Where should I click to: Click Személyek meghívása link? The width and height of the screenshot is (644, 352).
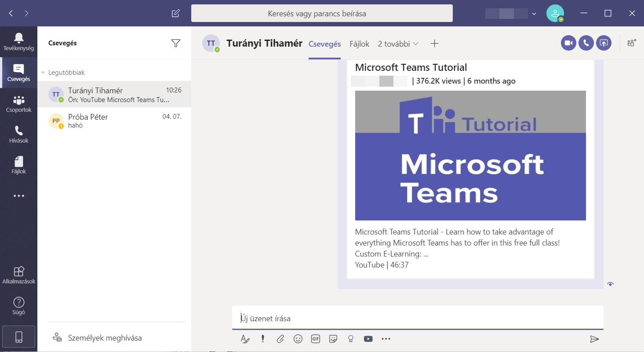105,338
